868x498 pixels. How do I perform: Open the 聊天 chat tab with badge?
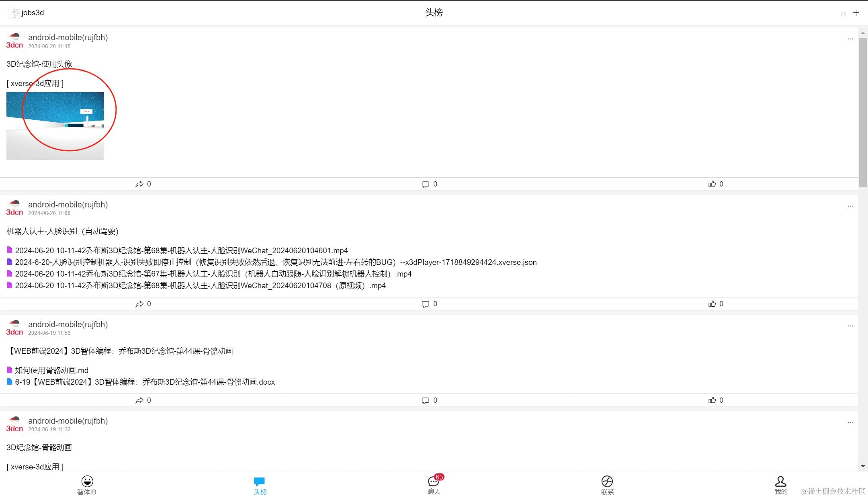(434, 482)
